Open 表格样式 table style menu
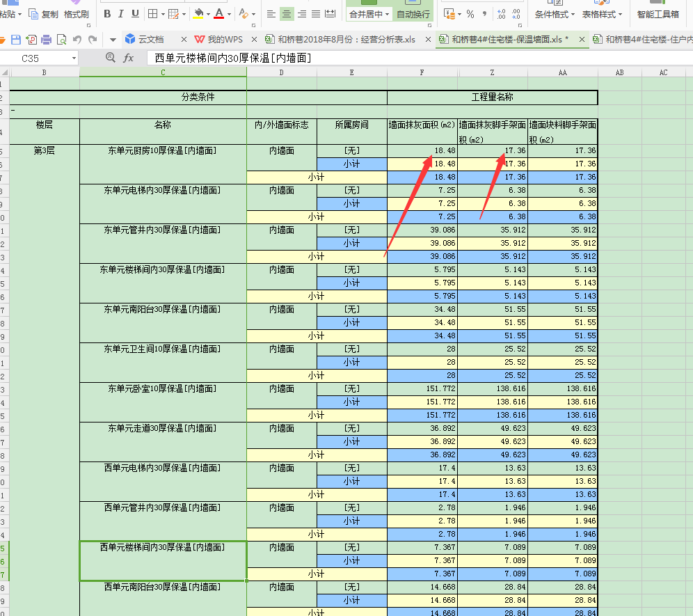This screenshot has width=693, height=616. [x=602, y=14]
